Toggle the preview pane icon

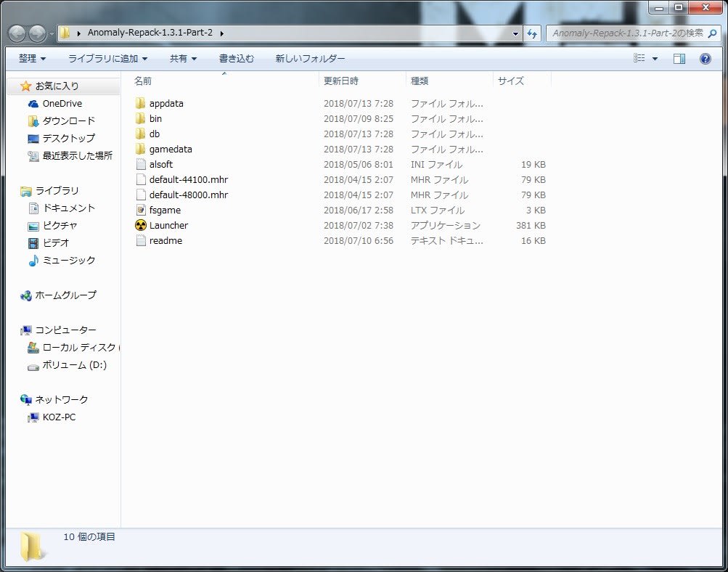pos(679,59)
